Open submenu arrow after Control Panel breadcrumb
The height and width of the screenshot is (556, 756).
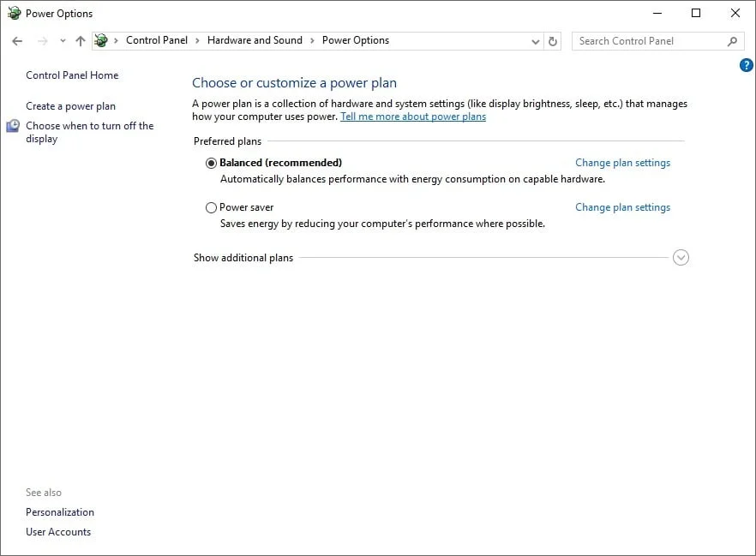pos(197,40)
